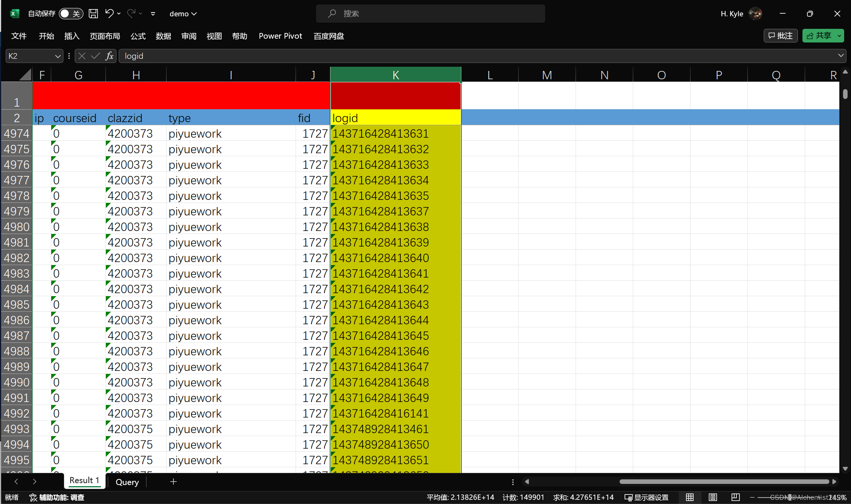Click the Save icon in quick access toolbar
This screenshot has width=851, height=504.
[93, 13]
